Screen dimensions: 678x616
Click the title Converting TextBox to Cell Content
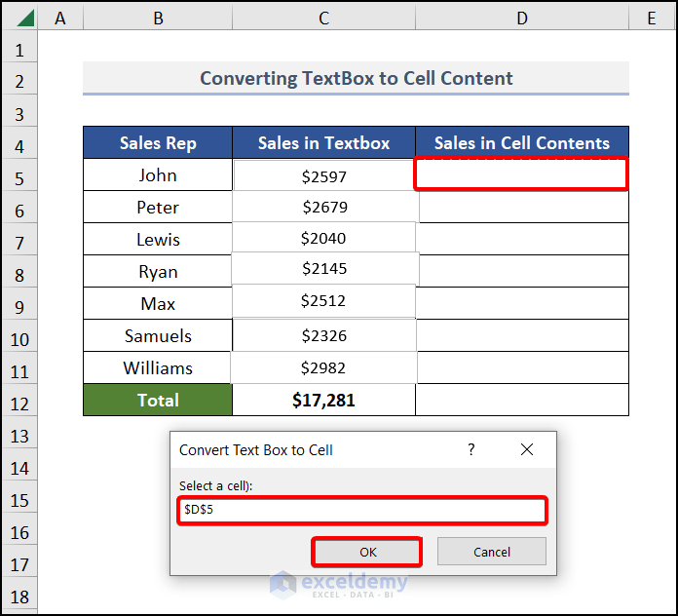click(356, 78)
